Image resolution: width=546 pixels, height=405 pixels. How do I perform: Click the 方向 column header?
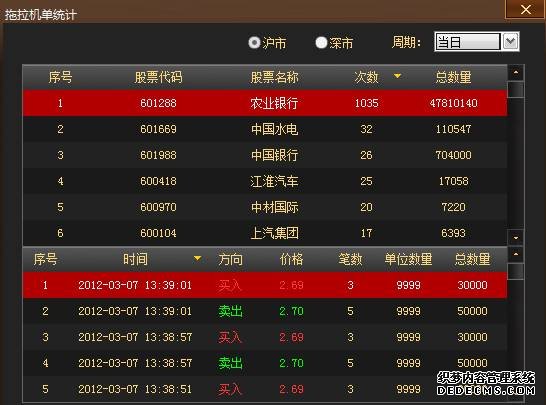[x=230, y=259]
